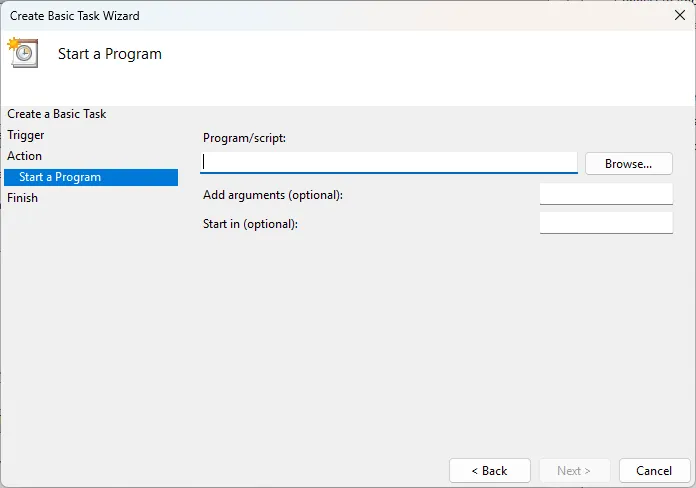Click the Start in (optional): label
The width and height of the screenshot is (696, 488).
point(250,224)
